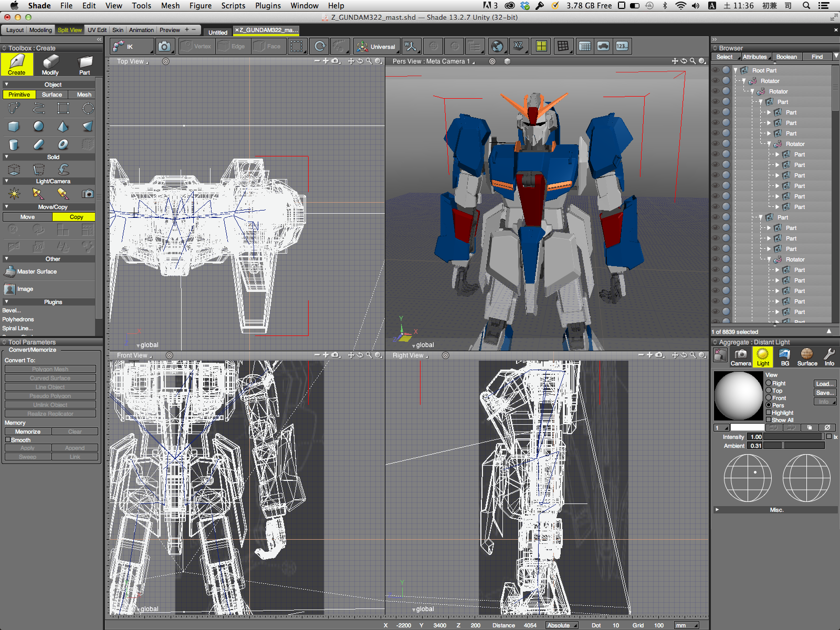Open the Camera aggregate panel
The width and height of the screenshot is (840, 630).
[x=740, y=357]
